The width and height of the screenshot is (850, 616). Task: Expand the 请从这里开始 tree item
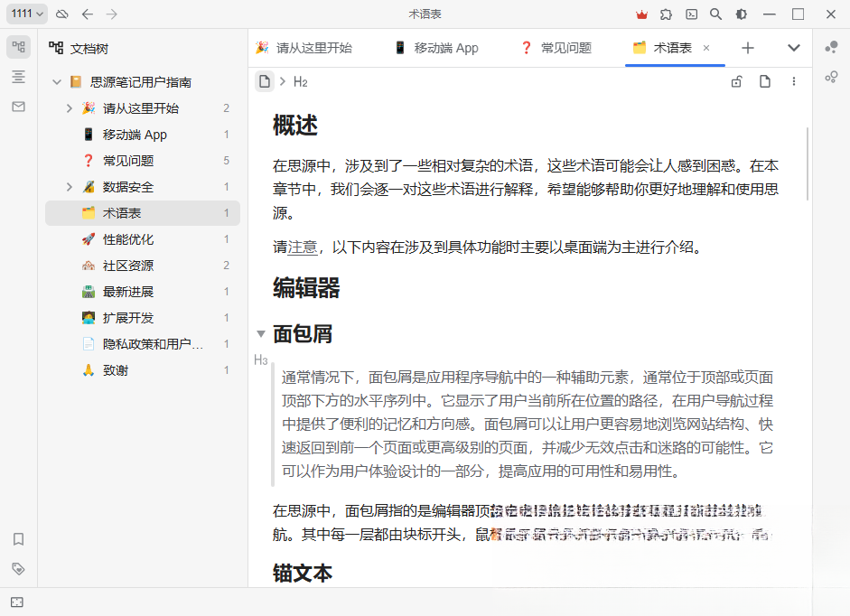69,108
